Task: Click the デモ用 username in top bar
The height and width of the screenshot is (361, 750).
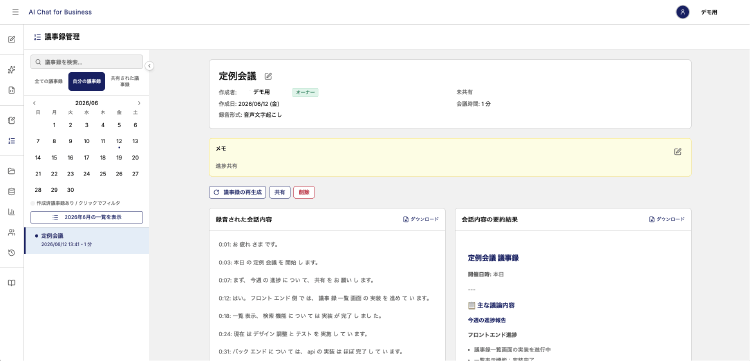Action: click(x=709, y=12)
